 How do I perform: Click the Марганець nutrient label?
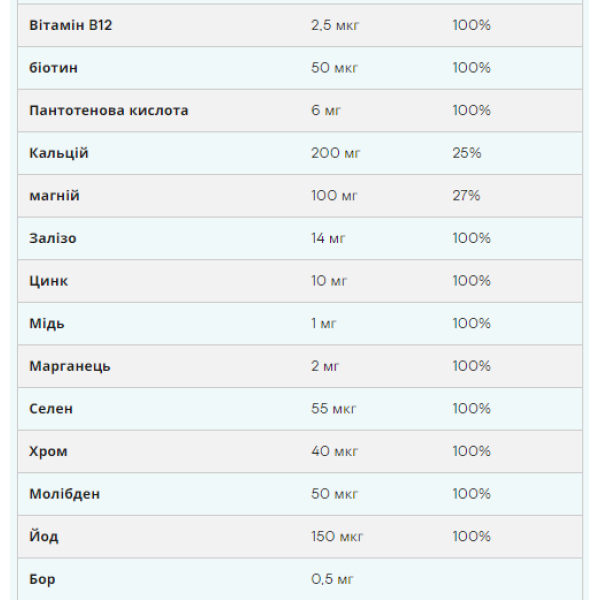click(70, 366)
